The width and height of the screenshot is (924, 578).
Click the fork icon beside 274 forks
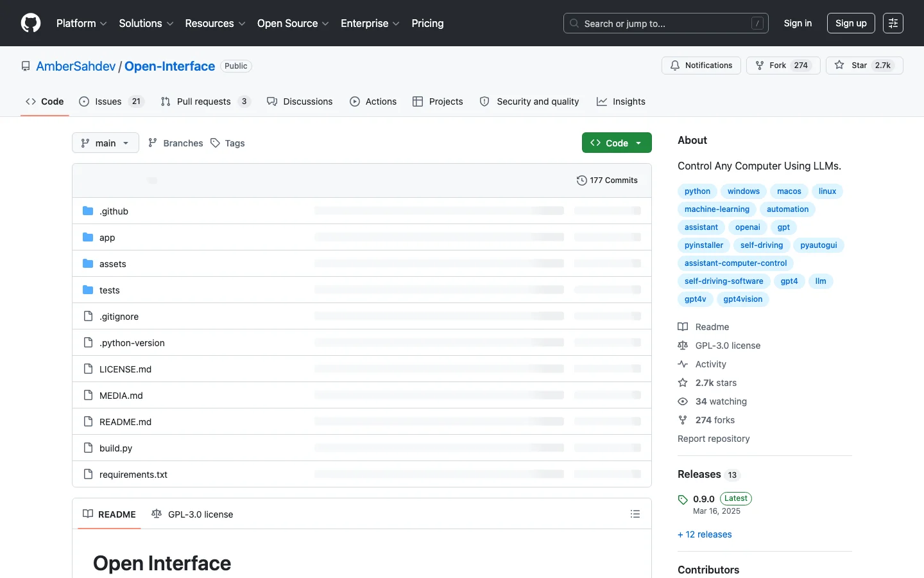tap(683, 420)
